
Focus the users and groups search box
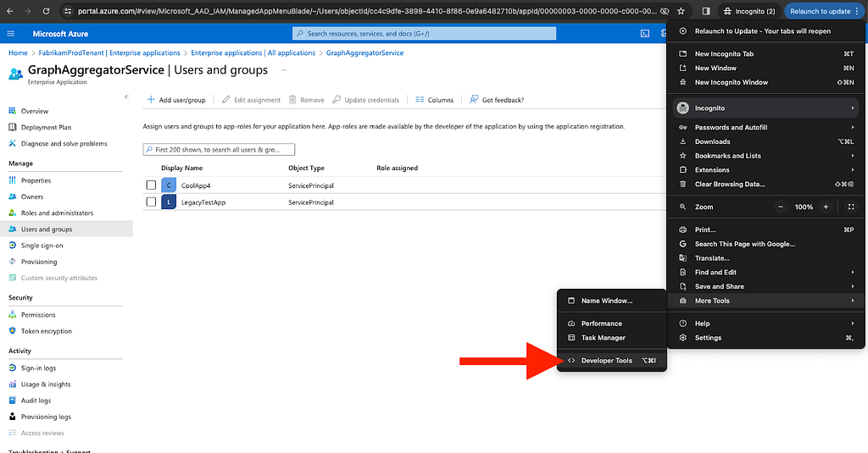click(x=219, y=149)
